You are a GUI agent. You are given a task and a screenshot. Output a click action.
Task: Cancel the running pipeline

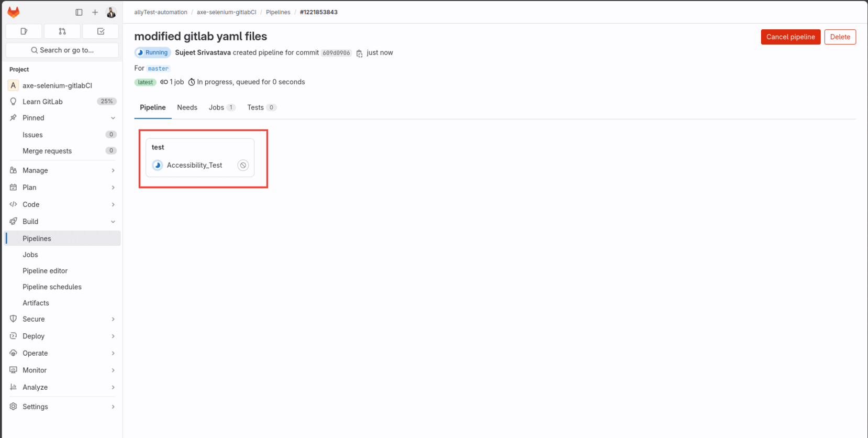click(791, 37)
